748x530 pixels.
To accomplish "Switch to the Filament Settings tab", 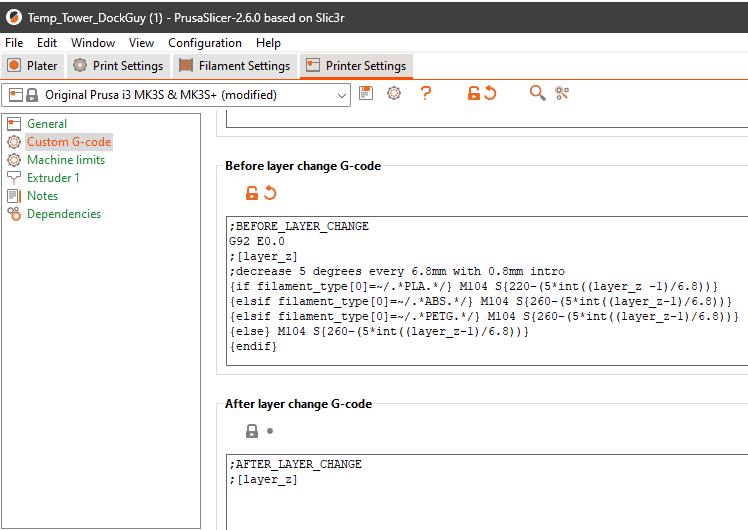I will pyautogui.click(x=235, y=66).
